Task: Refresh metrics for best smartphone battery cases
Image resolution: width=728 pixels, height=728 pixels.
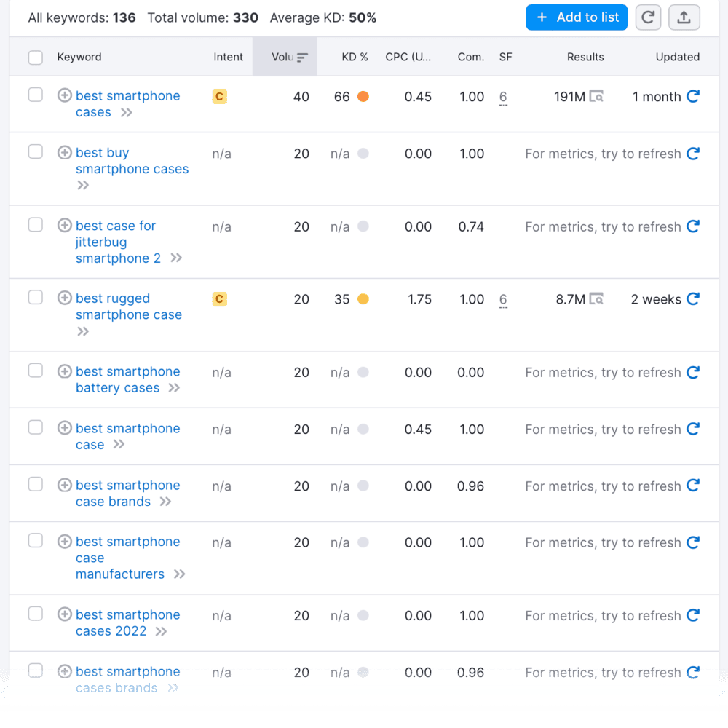Action: tap(693, 372)
